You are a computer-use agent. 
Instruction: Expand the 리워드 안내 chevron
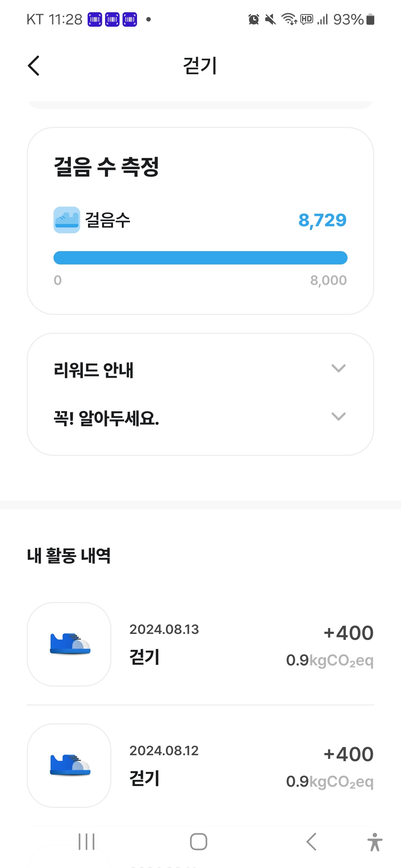point(338,368)
